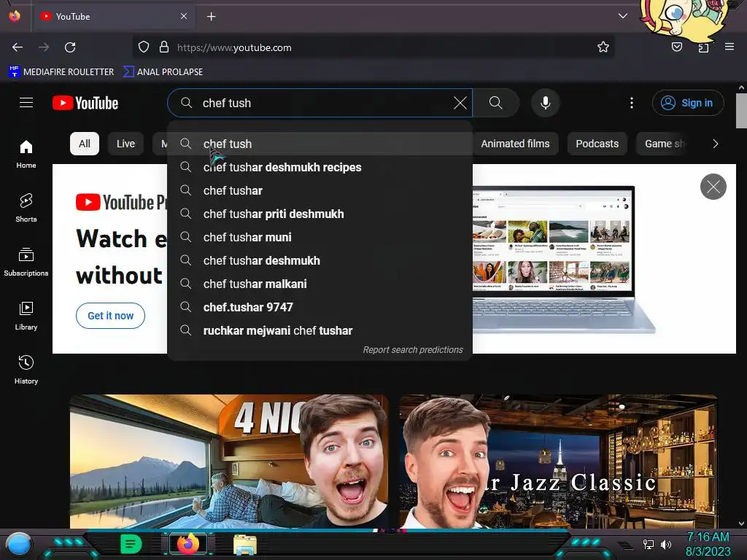Open Library in the sidebar
This screenshot has width=747, height=560.
[x=26, y=316]
